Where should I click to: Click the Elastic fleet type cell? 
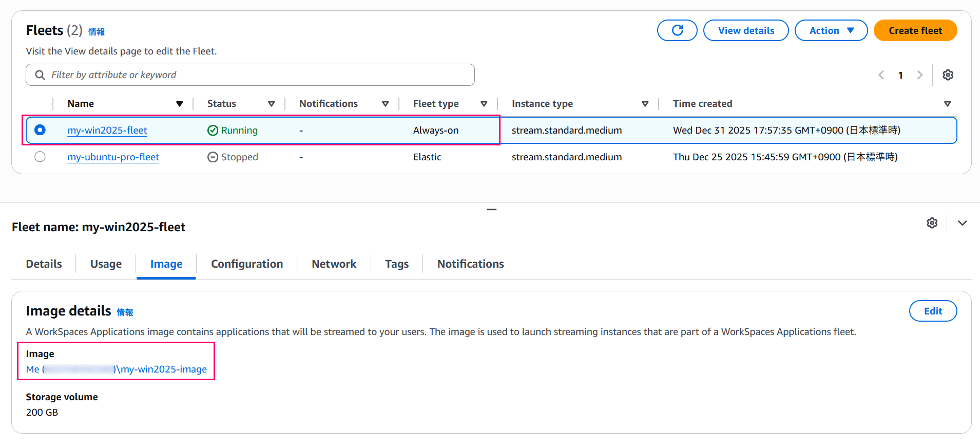[427, 157]
